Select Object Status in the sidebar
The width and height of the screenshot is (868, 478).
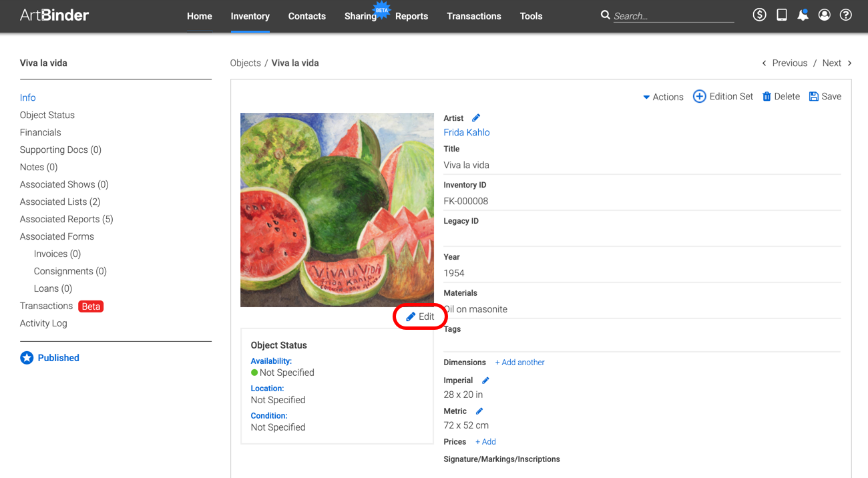coord(47,115)
